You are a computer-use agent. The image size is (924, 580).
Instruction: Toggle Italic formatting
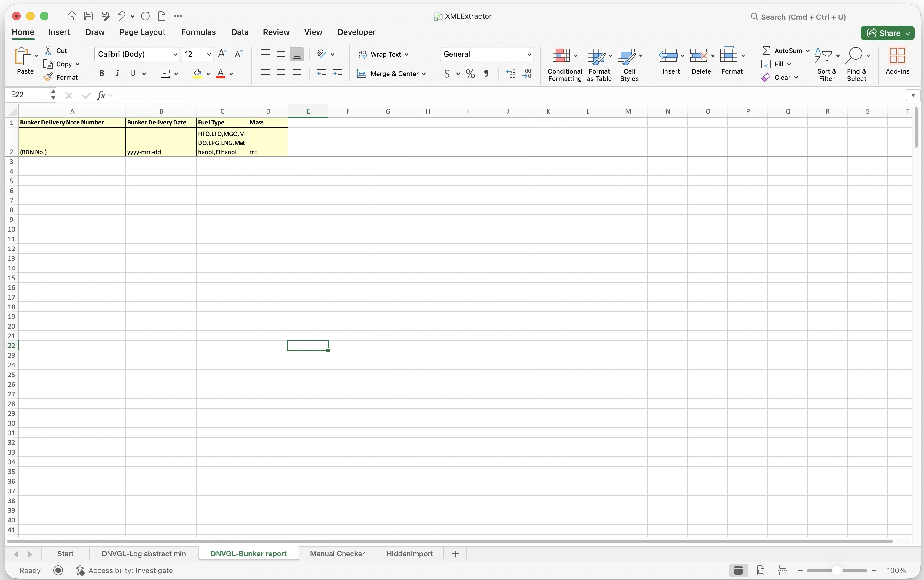tap(118, 73)
